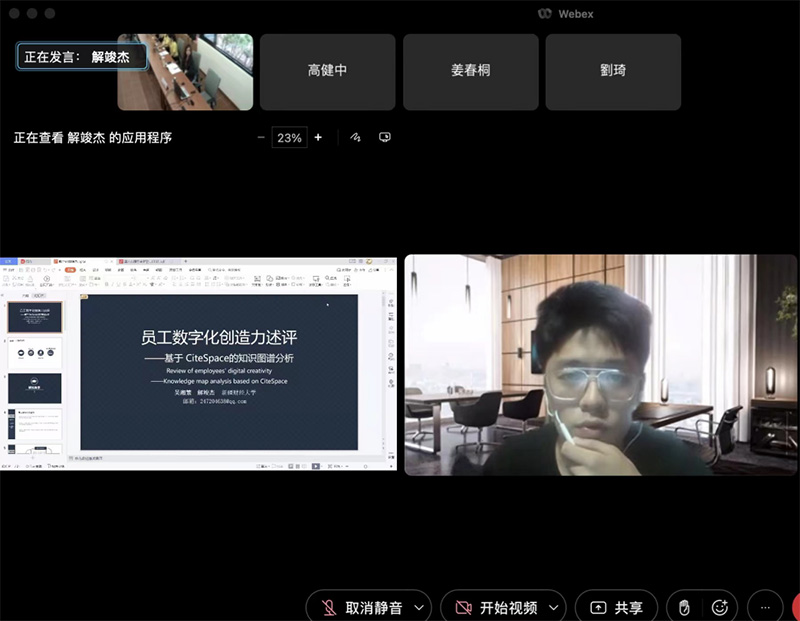Expand the audio options arrow beside 取消静音
This screenshot has width=800, height=621.
click(x=419, y=607)
